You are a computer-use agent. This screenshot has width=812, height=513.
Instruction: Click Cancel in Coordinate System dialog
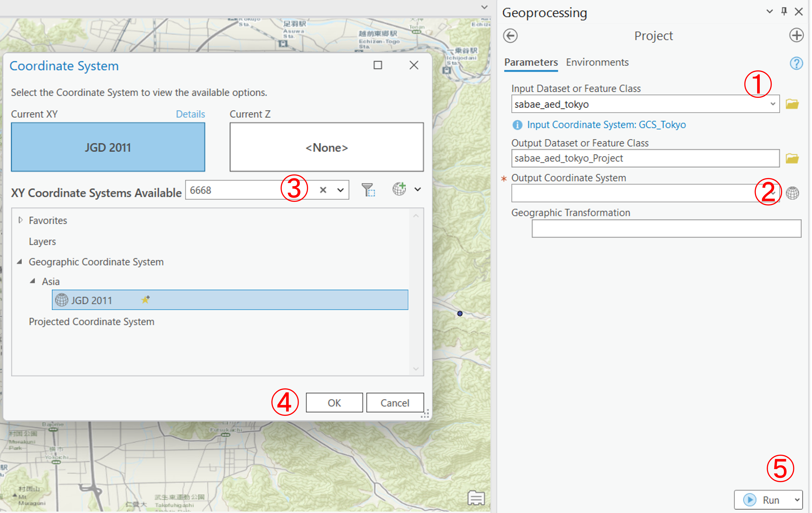pos(395,402)
